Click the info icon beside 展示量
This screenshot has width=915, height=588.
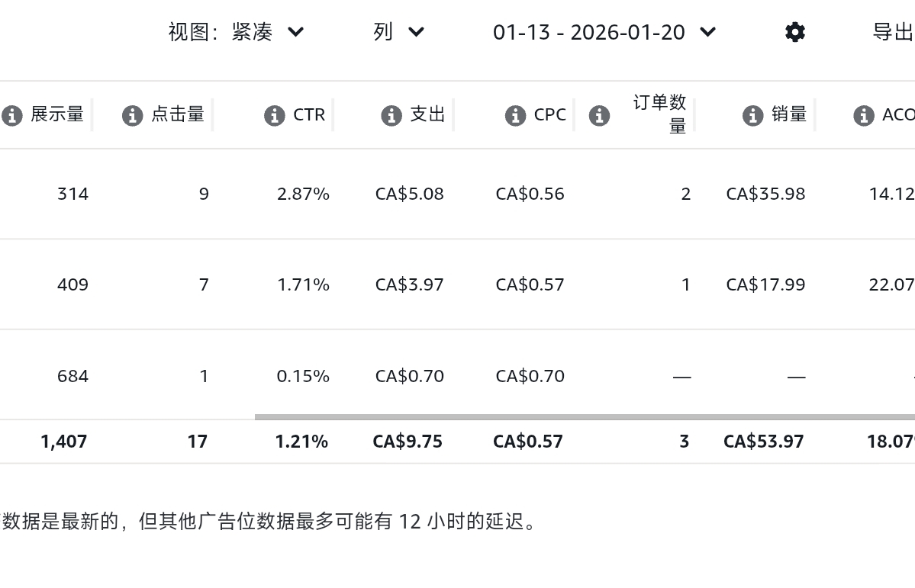pyautogui.click(x=11, y=115)
